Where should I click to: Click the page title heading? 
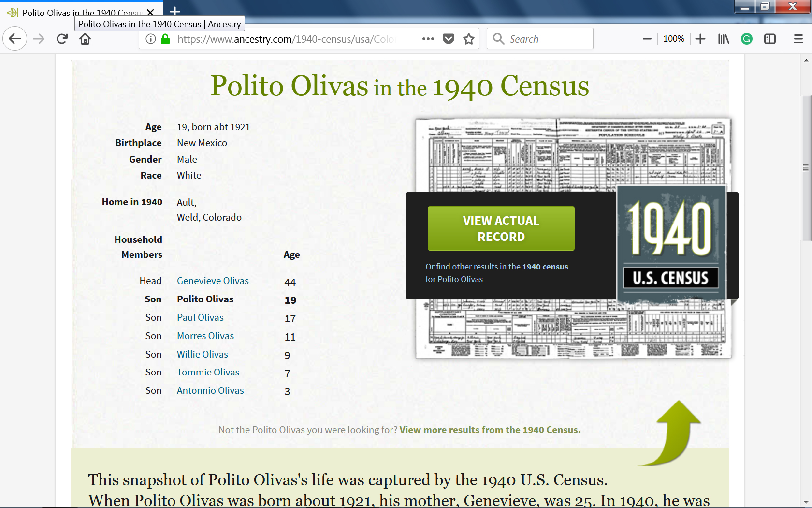(x=400, y=86)
